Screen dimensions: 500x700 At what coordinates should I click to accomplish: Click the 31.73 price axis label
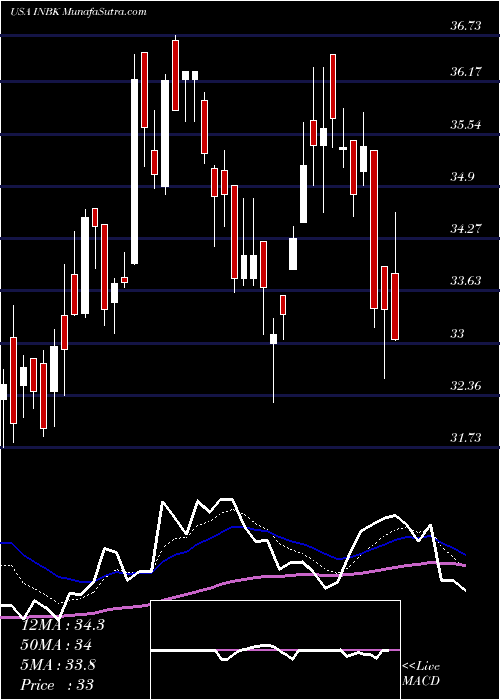466,438
